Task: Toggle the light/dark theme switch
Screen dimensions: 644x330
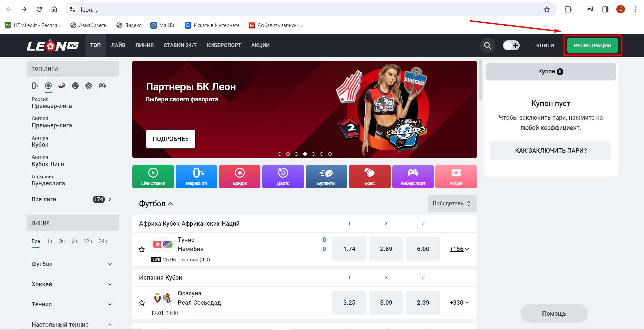Action: [511, 45]
